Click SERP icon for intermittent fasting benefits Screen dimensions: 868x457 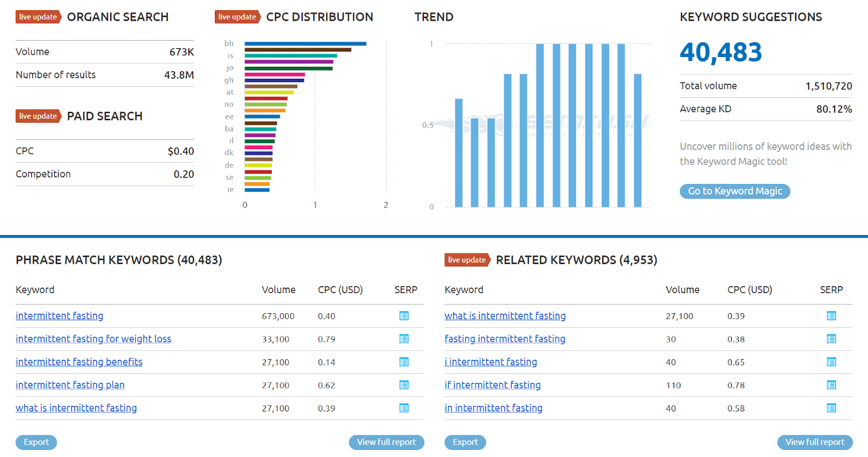click(404, 362)
